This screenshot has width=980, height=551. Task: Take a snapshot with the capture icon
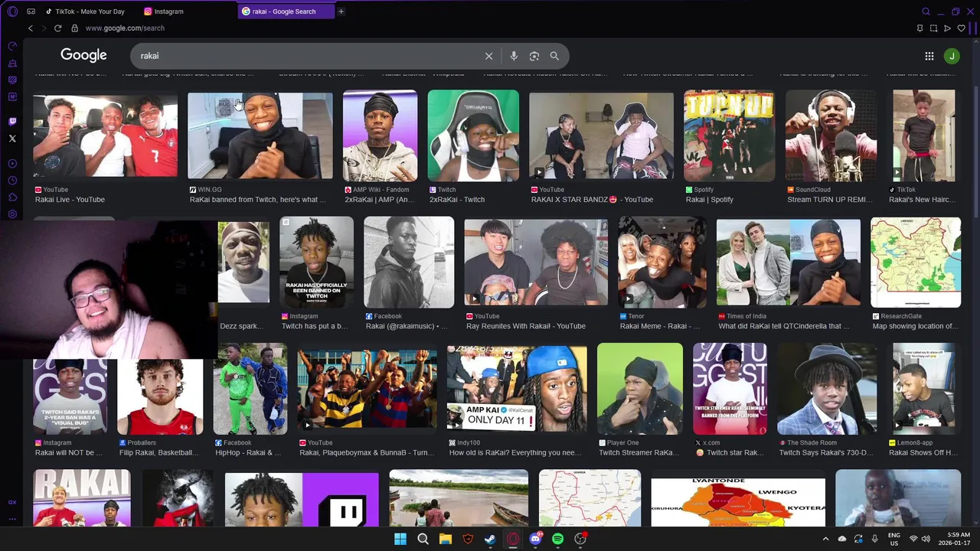(x=933, y=28)
